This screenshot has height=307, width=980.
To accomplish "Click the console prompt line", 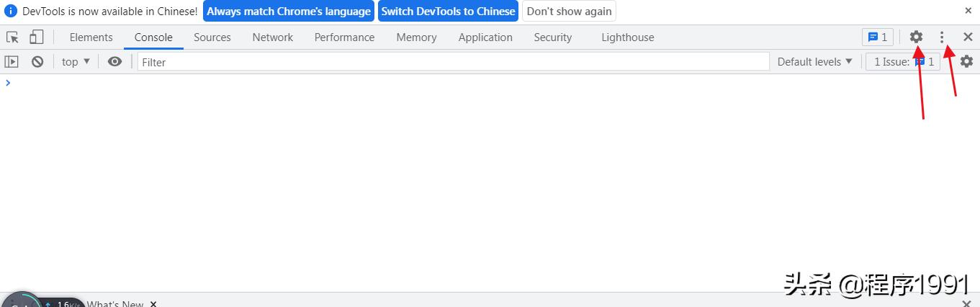I will (x=490, y=83).
